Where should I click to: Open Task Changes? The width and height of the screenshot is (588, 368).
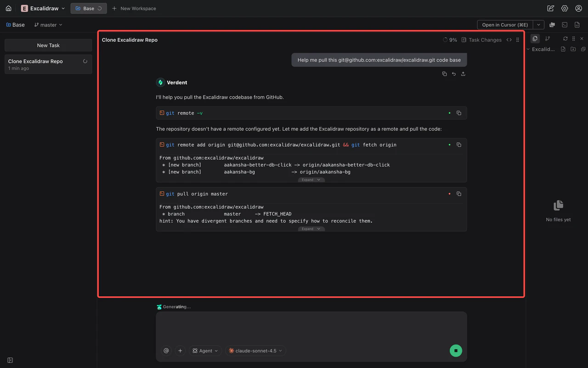click(x=481, y=40)
